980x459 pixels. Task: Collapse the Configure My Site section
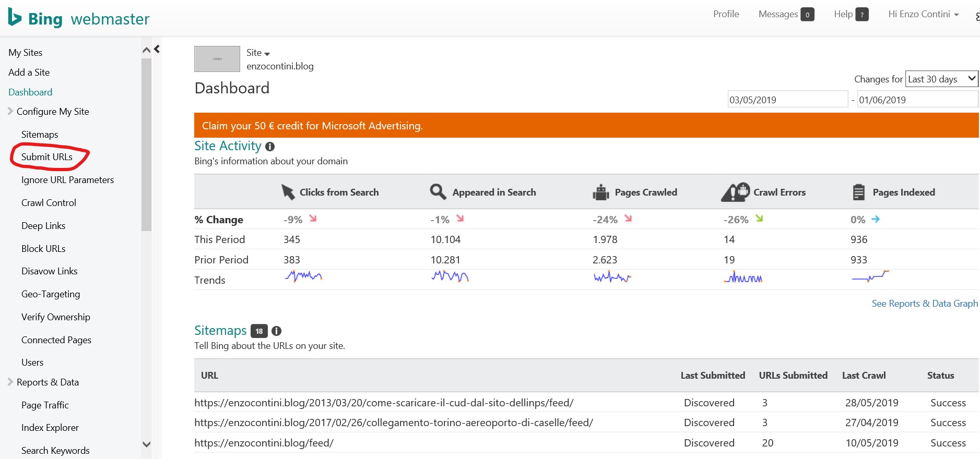pos(10,111)
